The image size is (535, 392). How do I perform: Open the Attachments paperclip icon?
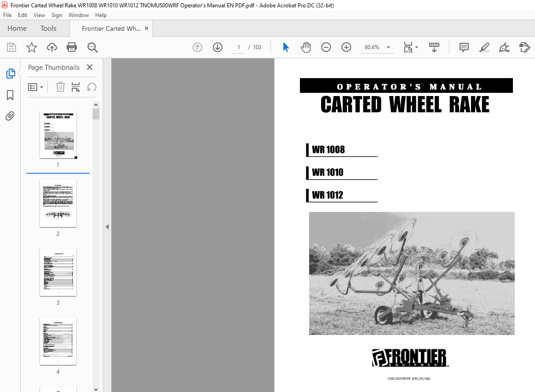(x=10, y=116)
